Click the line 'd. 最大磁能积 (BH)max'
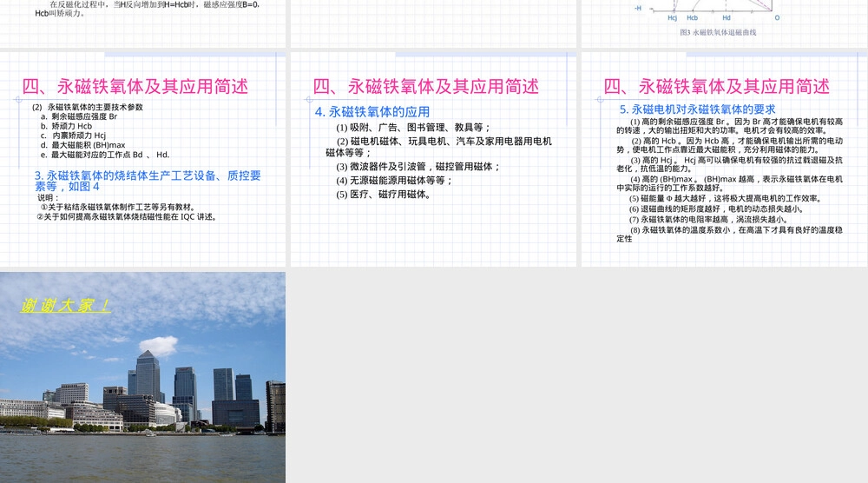Viewport: 868px width, 483px height. [x=83, y=145]
